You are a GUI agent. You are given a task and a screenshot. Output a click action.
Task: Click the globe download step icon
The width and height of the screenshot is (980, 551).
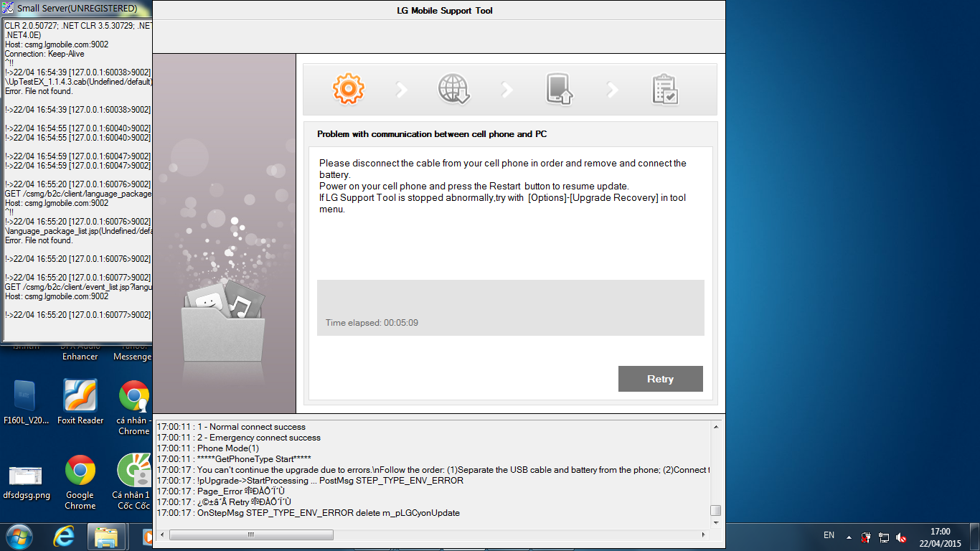(x=454, y=90)
